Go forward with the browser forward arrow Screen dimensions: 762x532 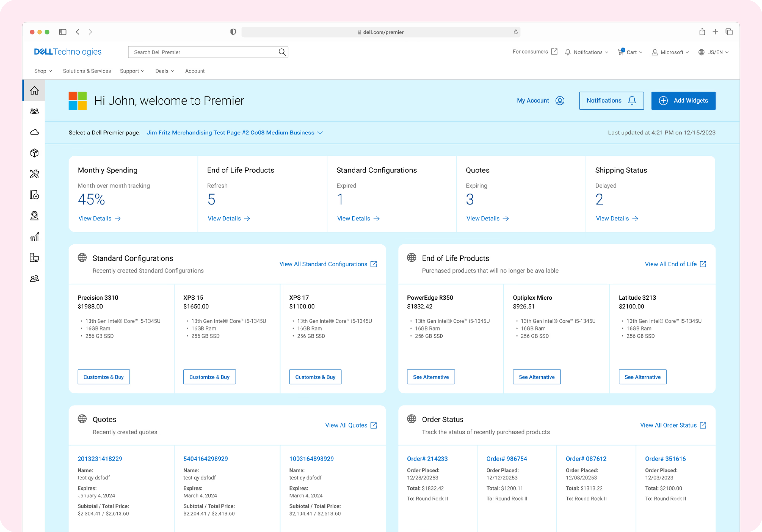(90, 32)
